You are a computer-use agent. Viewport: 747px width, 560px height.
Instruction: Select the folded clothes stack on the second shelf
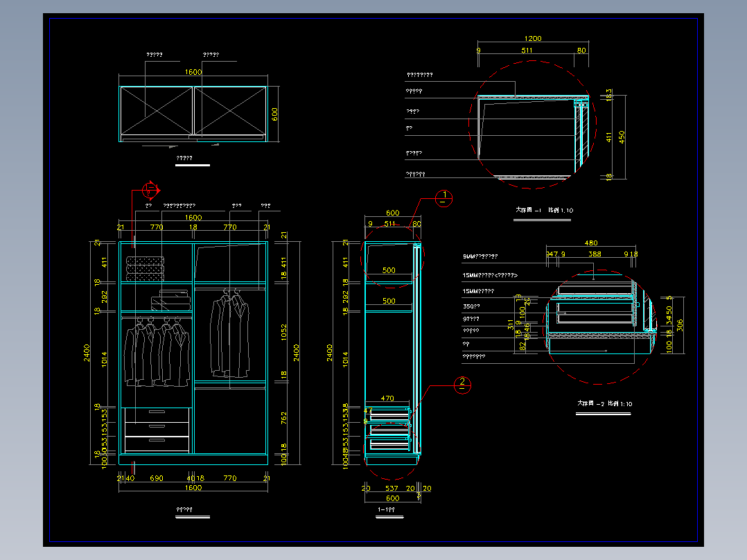[170, 300]
